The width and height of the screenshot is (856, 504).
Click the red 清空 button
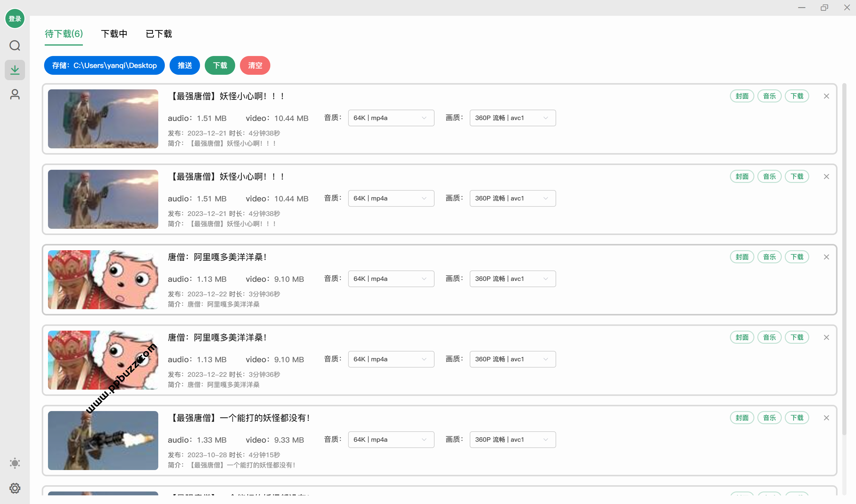click(255, 65)
